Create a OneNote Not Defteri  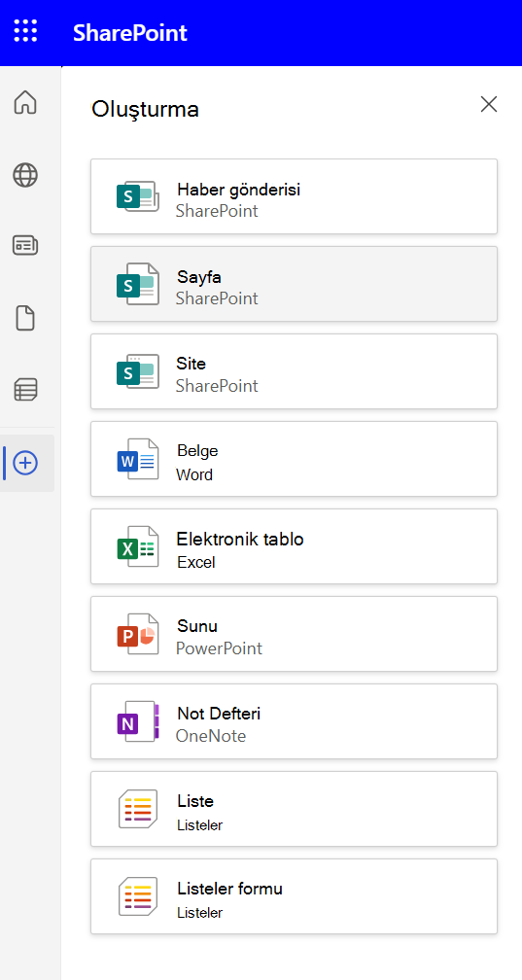294,721
